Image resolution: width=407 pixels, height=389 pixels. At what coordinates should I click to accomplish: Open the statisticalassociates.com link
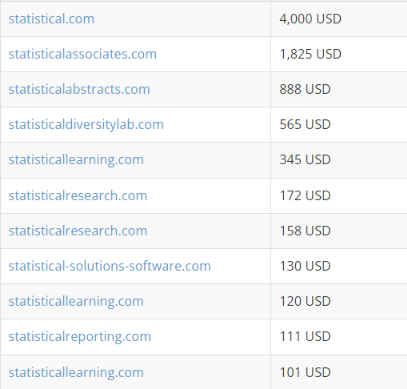tap(82, 54)
